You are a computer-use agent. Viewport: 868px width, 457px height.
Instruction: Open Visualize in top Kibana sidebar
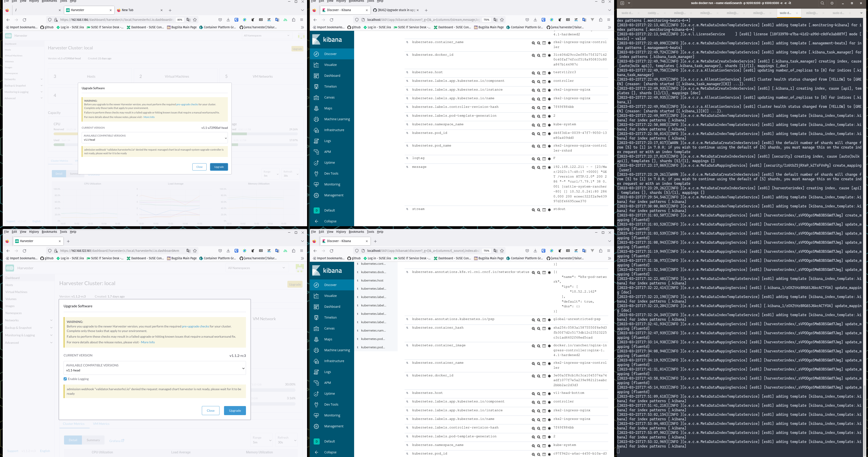pos(330,65)
